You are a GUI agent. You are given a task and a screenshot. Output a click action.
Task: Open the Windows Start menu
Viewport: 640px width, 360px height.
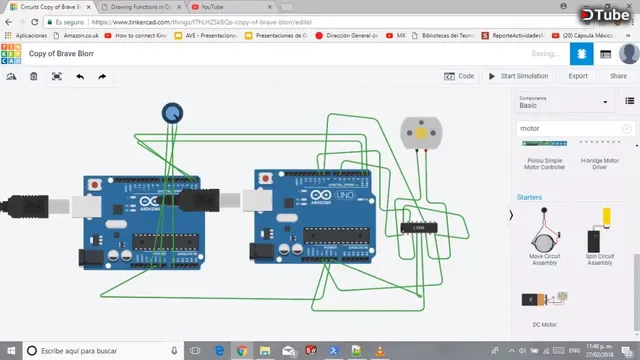pyautogui.click(x=11, y=351)
